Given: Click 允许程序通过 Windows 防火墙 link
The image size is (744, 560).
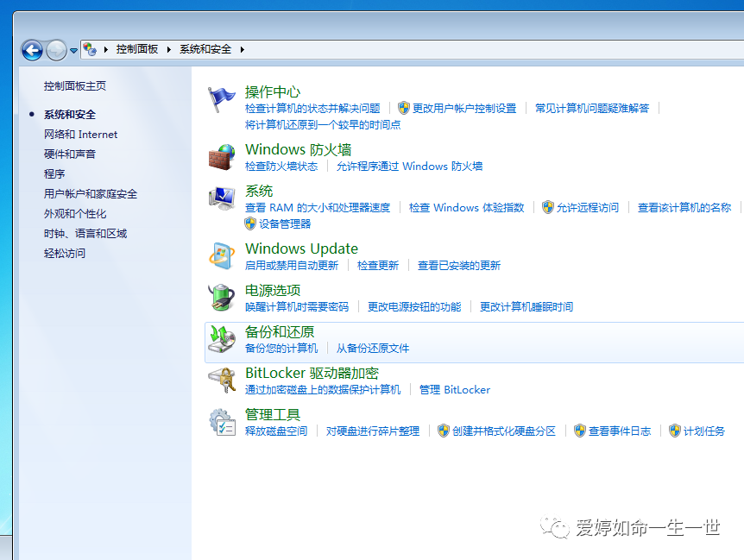Looking at the screenshot, I should pyautogui.click(x=409, y=167).
